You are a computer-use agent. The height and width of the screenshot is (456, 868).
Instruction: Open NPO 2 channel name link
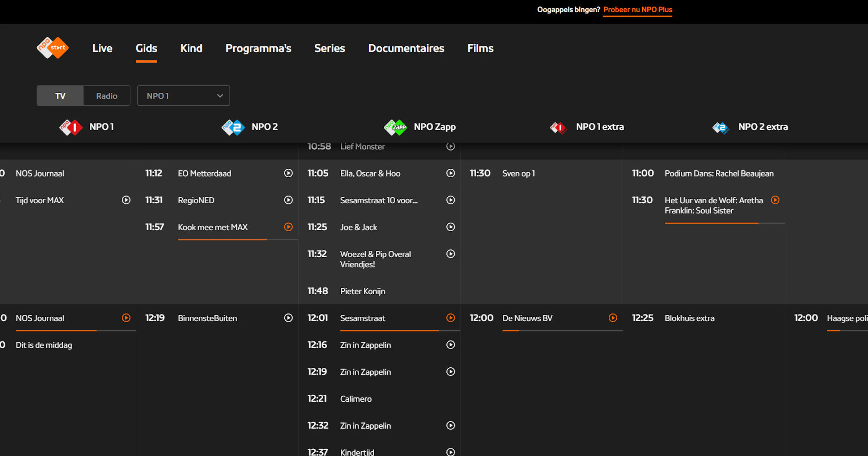click(x=265, y=127)
